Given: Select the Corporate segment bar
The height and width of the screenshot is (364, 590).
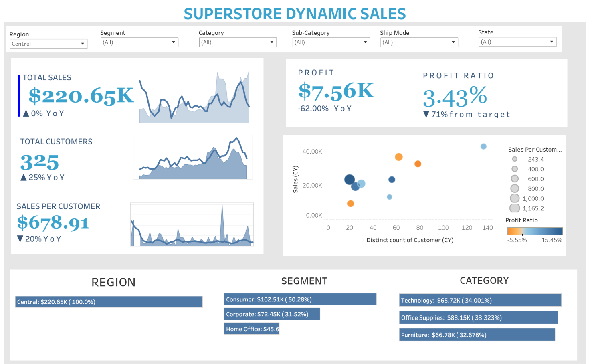Looking at the screenshot, I should coord(272,314).
